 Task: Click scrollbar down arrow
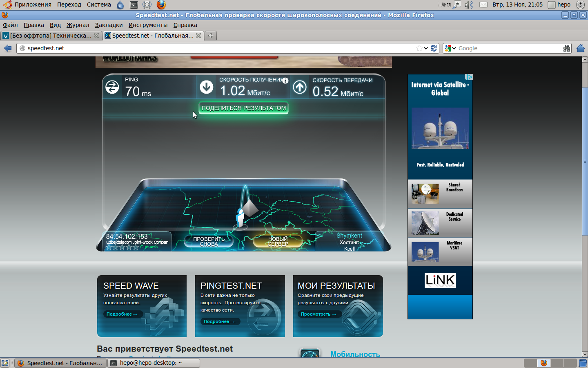584,354
